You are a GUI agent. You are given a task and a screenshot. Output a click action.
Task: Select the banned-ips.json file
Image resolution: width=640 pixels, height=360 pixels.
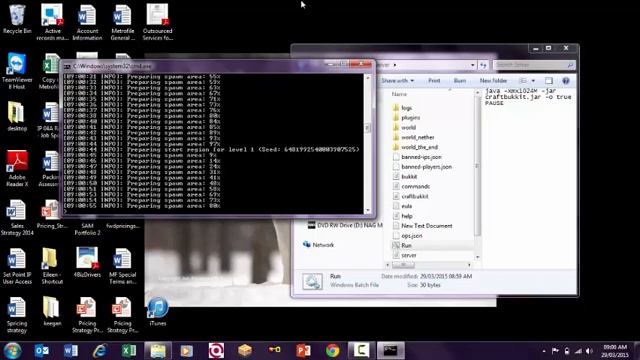[416, 157]
